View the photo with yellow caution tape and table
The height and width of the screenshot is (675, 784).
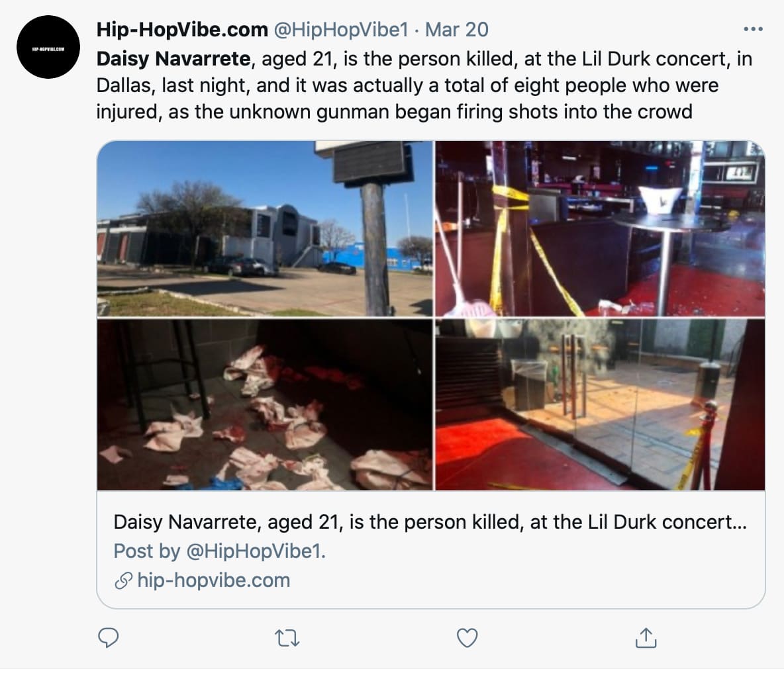click(599, 229)
